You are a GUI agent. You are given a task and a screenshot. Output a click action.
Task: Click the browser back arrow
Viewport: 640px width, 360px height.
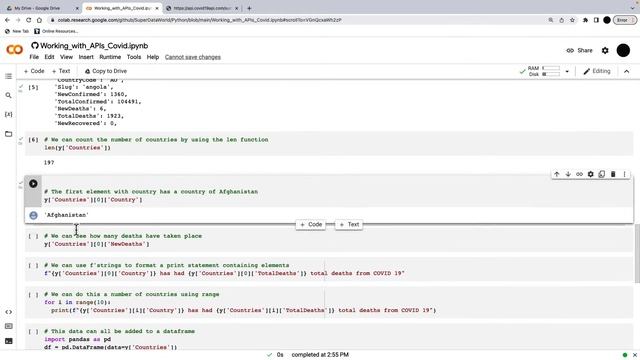[x=7, y=20]
